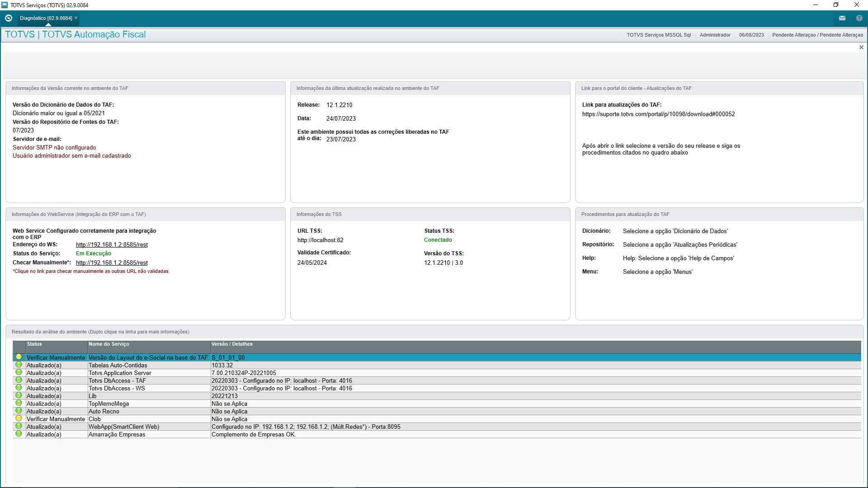
Task: Click green status icon for Totvs DbAccess - TAF
Action: pyautogui.click(x=19, y=380)
